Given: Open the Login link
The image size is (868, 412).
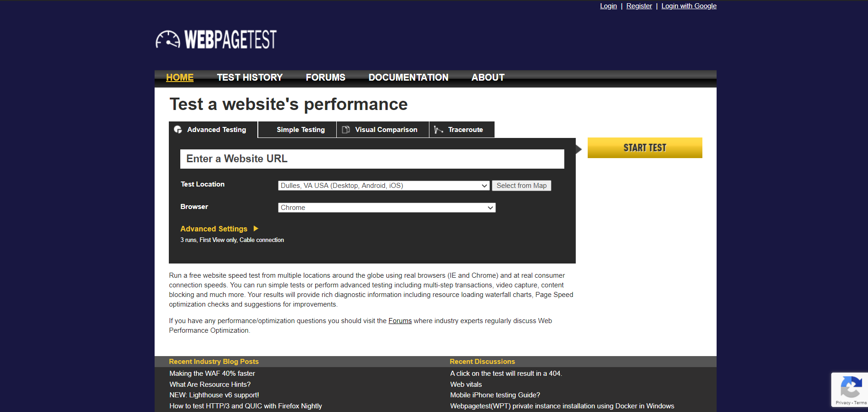Looking at the screenshot, I should (x=608, y=6).
